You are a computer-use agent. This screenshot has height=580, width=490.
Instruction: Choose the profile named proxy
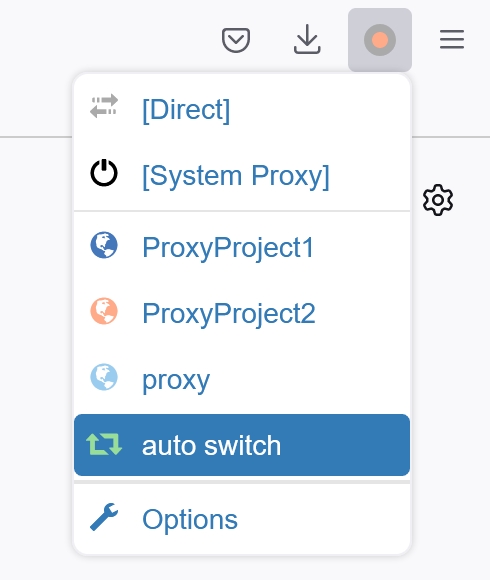242,380
